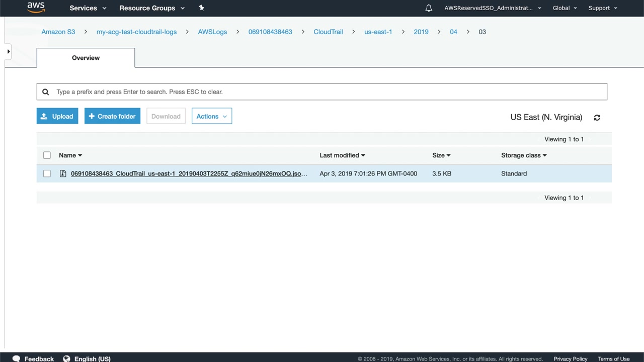Click the US East (N. Virginia) label

[x=546, y=117]
